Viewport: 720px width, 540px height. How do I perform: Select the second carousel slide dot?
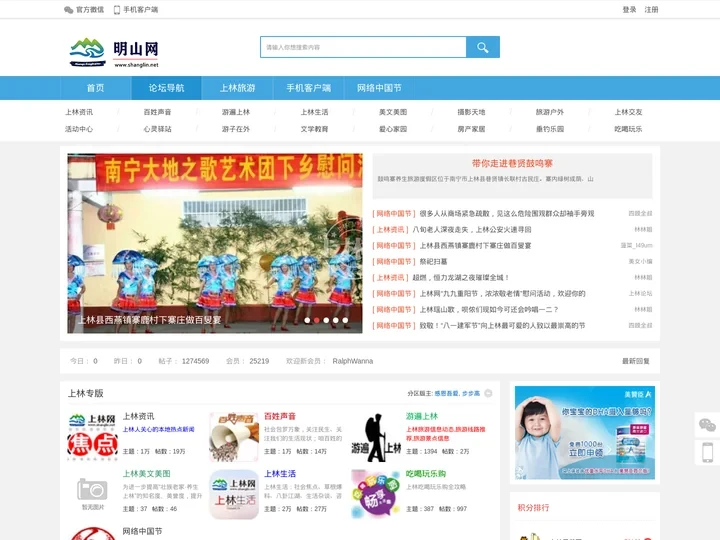pos(317,320)
